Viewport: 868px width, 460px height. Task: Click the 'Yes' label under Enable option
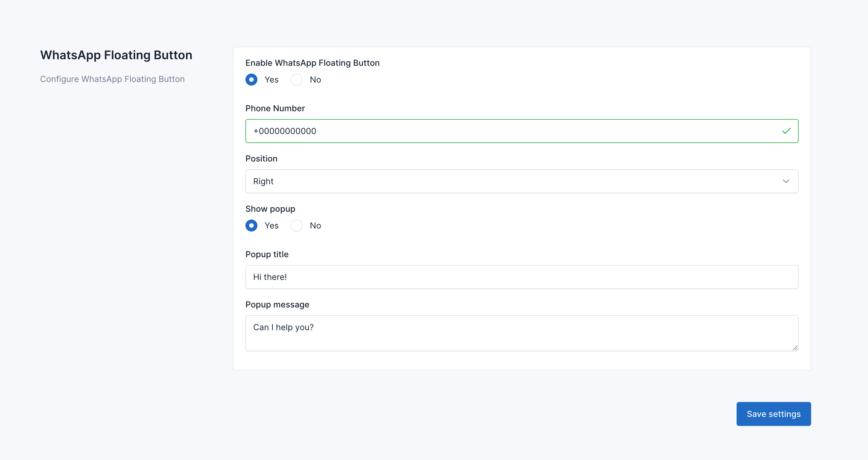[271, 80]
